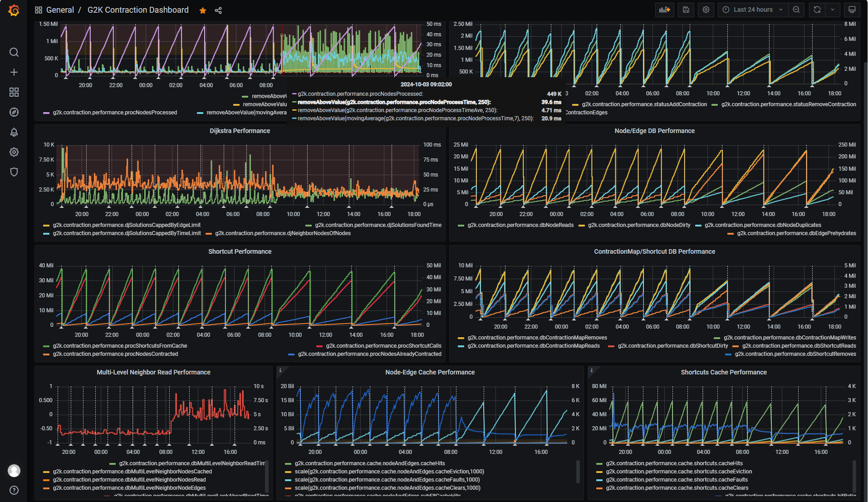This screenshot has height=502, width=868.
Task: Click the dbShortcutRemoves legend label
Action: [x=795, y=354]
